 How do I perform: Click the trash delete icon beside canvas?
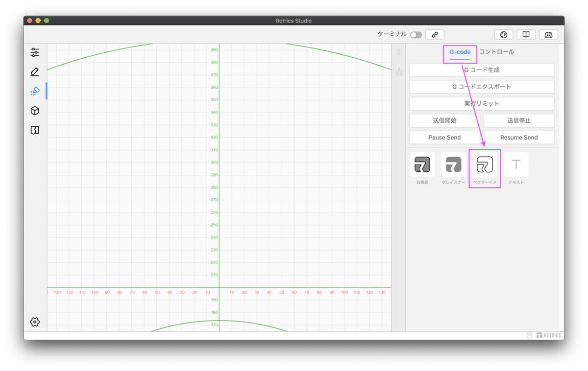399,52
